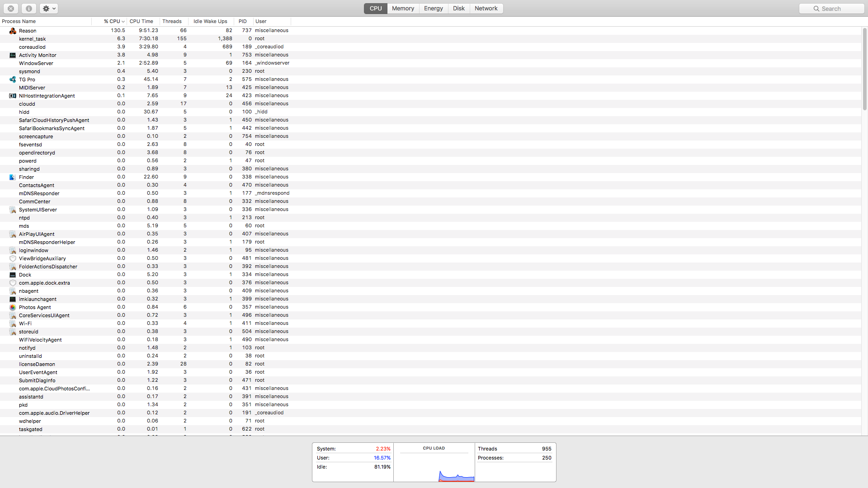The width and height of the screenshot is (868, 488).
Task: Switch to the CPU tab
Action: pos(376,9)
